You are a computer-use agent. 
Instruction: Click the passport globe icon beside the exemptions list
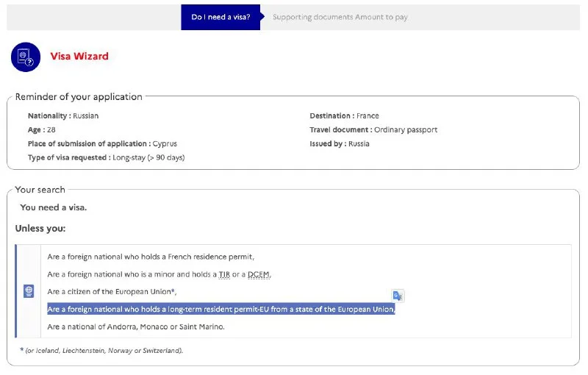pyautogui.click(x=29, y=291)
